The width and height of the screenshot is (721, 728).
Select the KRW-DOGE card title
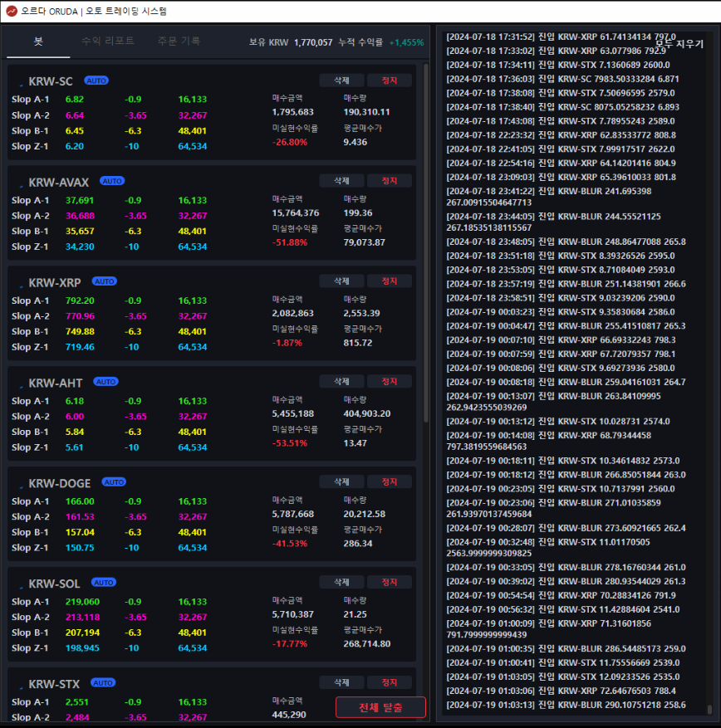[60, 483]
